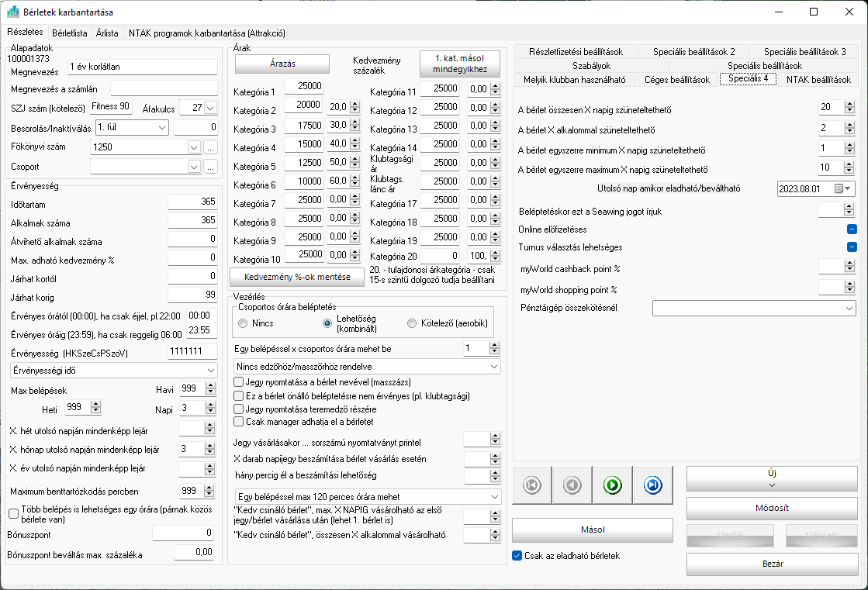Check Jegy nyomtatása teremedző részére
Image resolution: width=868 pixels, height=590 pixels.
click(x=239, y=409)
